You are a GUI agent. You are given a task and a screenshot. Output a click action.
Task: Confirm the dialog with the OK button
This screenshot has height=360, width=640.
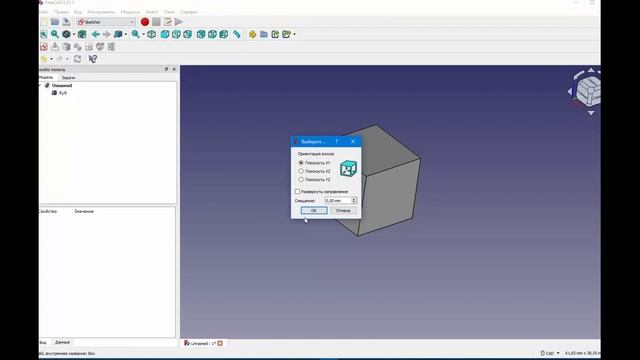[314, 211]
